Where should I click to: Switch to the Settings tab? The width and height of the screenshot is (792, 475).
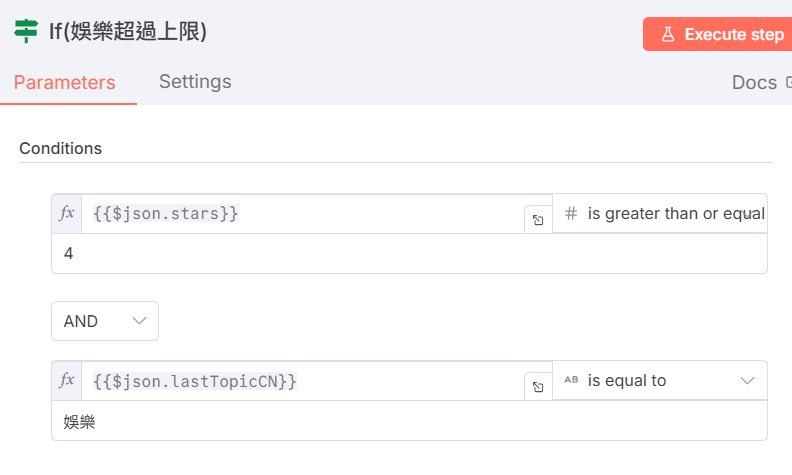[x=195, y=81]
